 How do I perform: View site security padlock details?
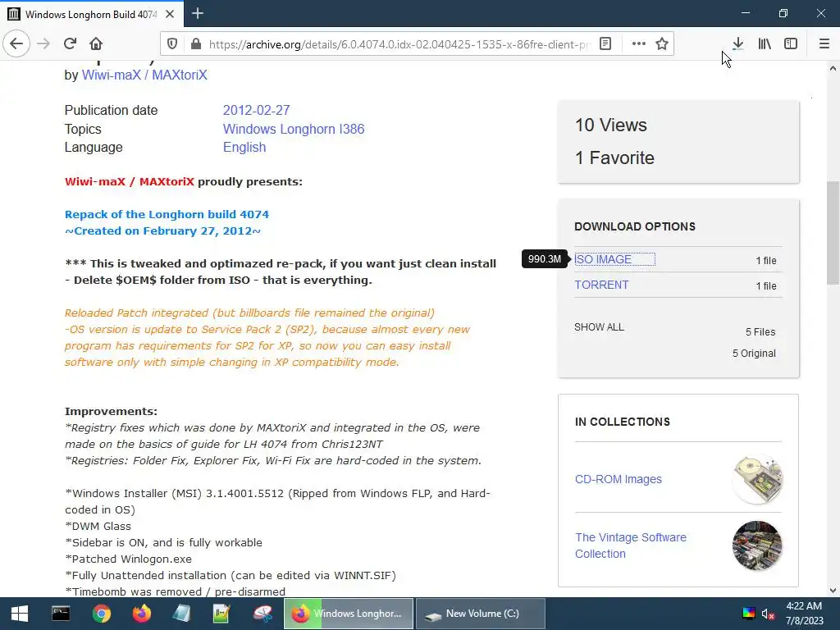pos(196,44)
